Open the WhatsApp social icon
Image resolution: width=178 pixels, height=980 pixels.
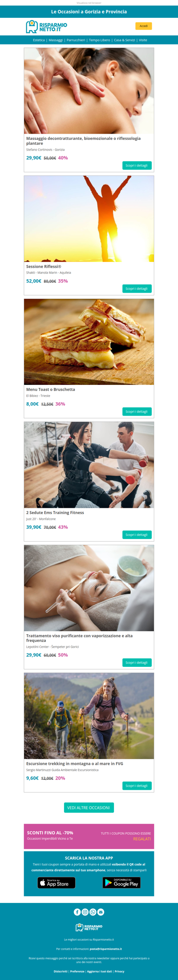[93, 912]
